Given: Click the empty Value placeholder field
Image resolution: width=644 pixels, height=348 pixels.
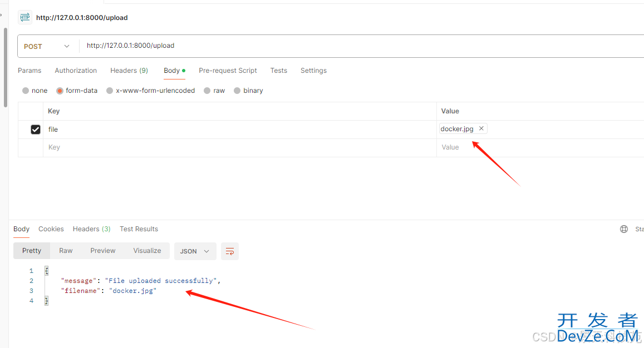Looking at the screenshot, I should 540,147.
